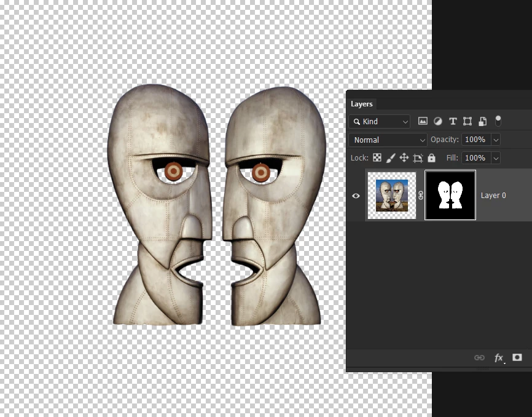Click the Fill 100% value field

tap(476, 158)
